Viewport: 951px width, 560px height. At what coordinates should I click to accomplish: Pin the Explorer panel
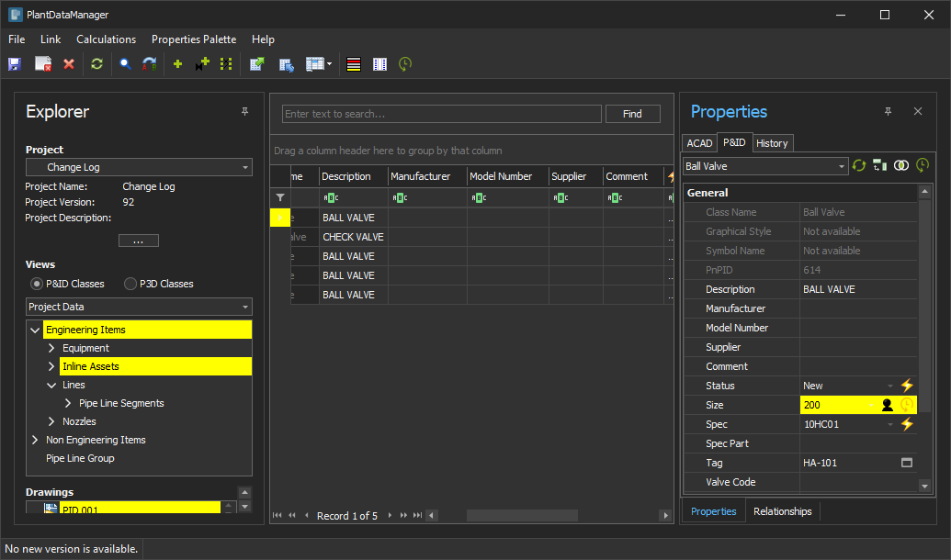click(x=244, y=112)
